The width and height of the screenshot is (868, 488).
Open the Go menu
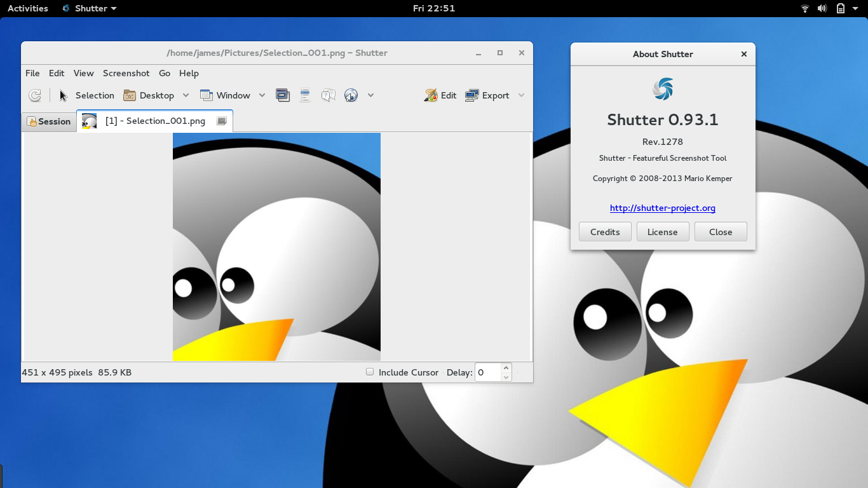[x=165, y=73]
